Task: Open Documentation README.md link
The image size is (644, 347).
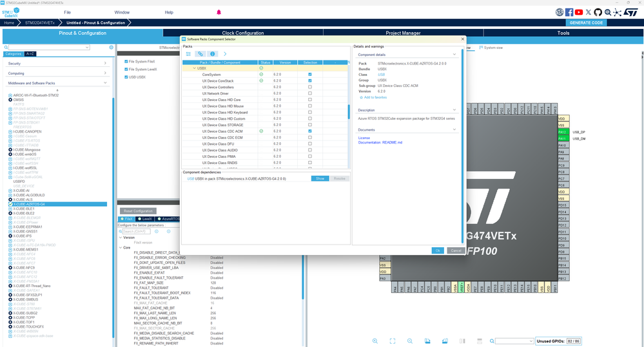Action: coord(380,142)
